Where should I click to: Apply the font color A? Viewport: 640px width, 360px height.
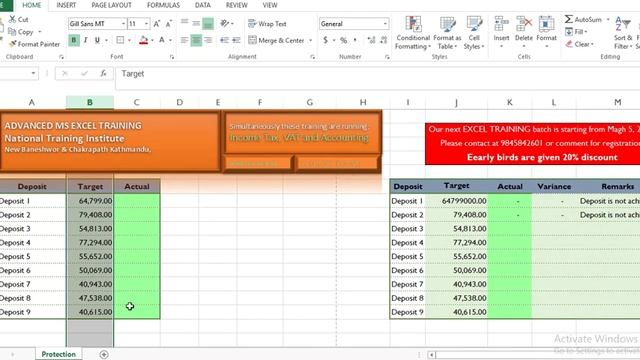tap(162, 40)
